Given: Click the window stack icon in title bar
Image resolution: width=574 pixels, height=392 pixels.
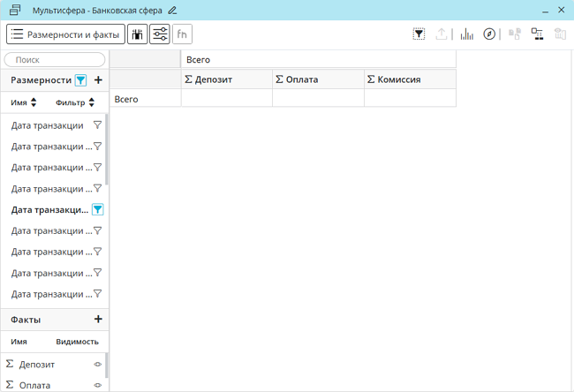Looking at the screenshot, I should coord(15,10).
